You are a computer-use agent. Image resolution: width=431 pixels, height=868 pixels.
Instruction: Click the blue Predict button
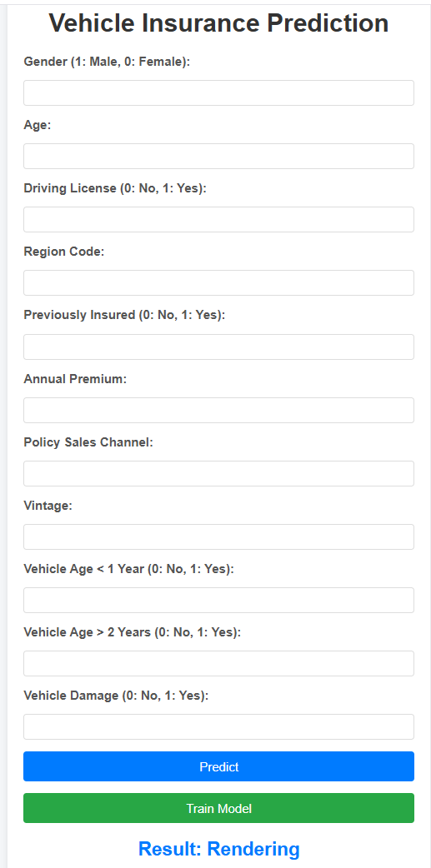(218, 766)
